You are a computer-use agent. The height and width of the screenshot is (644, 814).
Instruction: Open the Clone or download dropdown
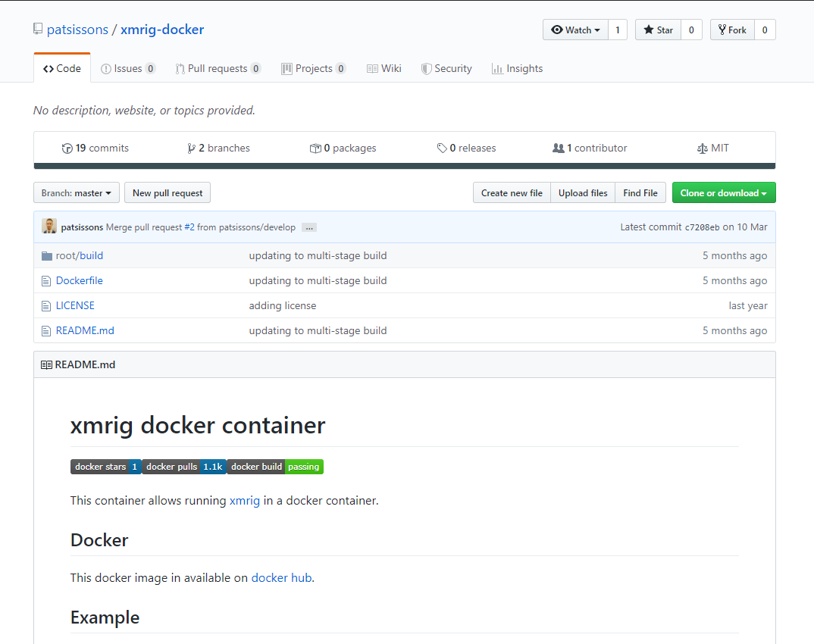pos(724,193)
